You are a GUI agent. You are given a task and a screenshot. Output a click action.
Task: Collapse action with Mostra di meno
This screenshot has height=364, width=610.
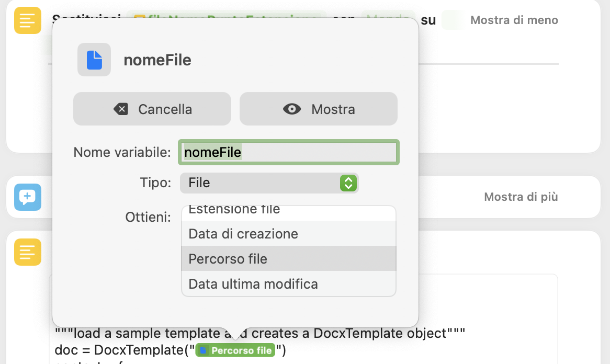(x=514, y=20)
